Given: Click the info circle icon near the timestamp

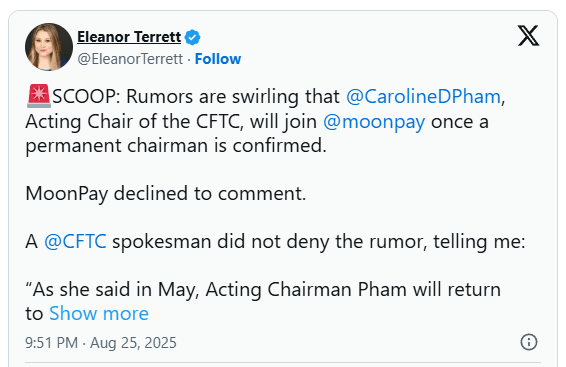Looking at the screenshot, I should coord(529,342).
